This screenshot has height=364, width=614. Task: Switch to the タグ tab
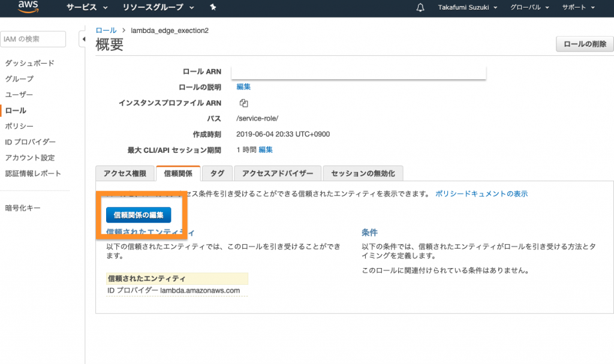(217, 173)
